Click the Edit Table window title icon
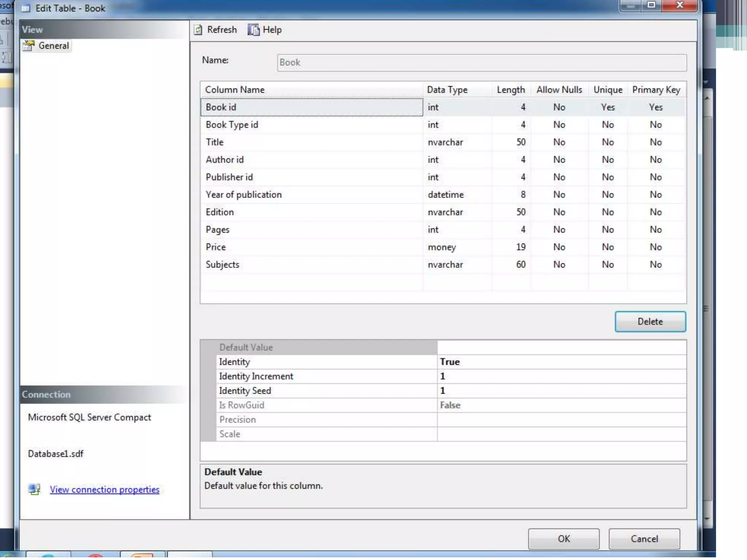Image resolution: width=747 pixels, height=560 pixels. [26, 8]
